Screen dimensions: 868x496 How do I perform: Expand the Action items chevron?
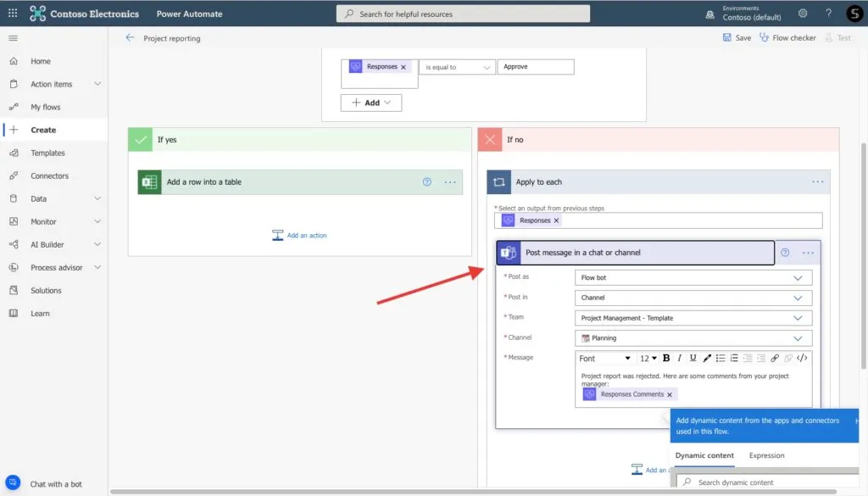click(x=97, y=84)
